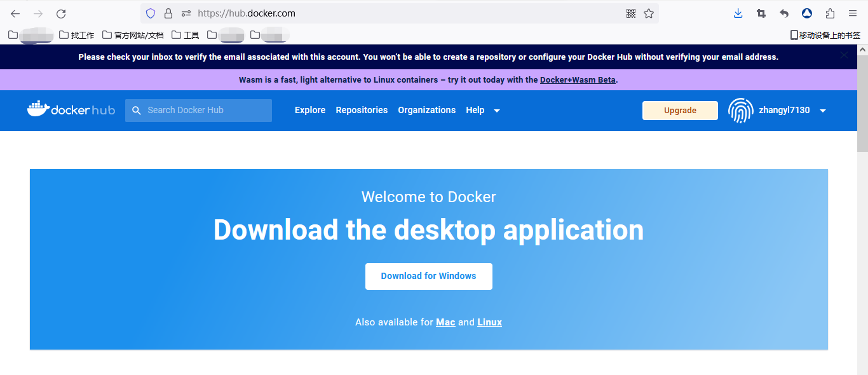Image resolution: width=868 pixels, height=375 pixels.
Task: Open the Help menu item
Action: (x=475, y=110)
